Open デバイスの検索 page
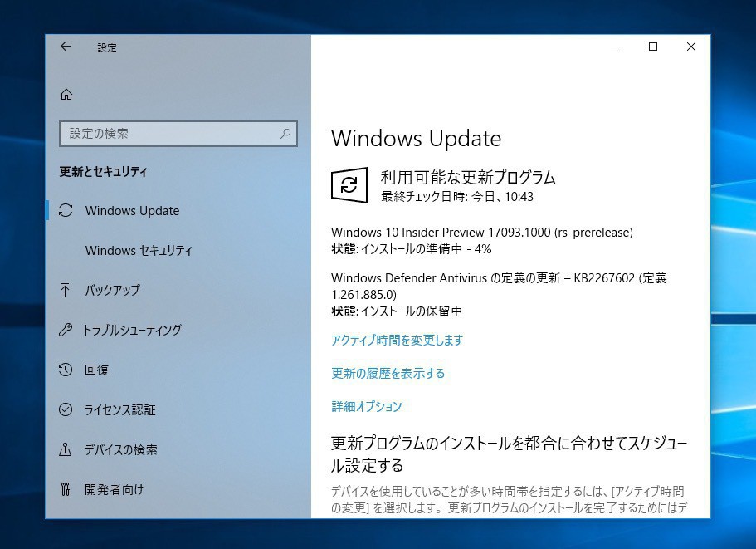 (121, 449)
